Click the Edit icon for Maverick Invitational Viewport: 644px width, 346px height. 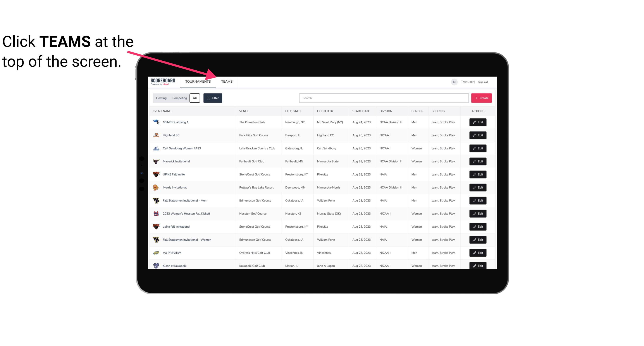pos(478,162)
